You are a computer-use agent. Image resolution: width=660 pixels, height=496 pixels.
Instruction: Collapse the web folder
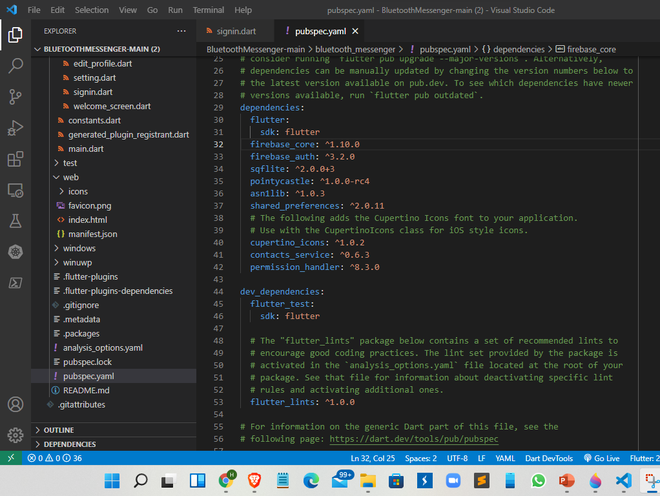pos(70,177)
